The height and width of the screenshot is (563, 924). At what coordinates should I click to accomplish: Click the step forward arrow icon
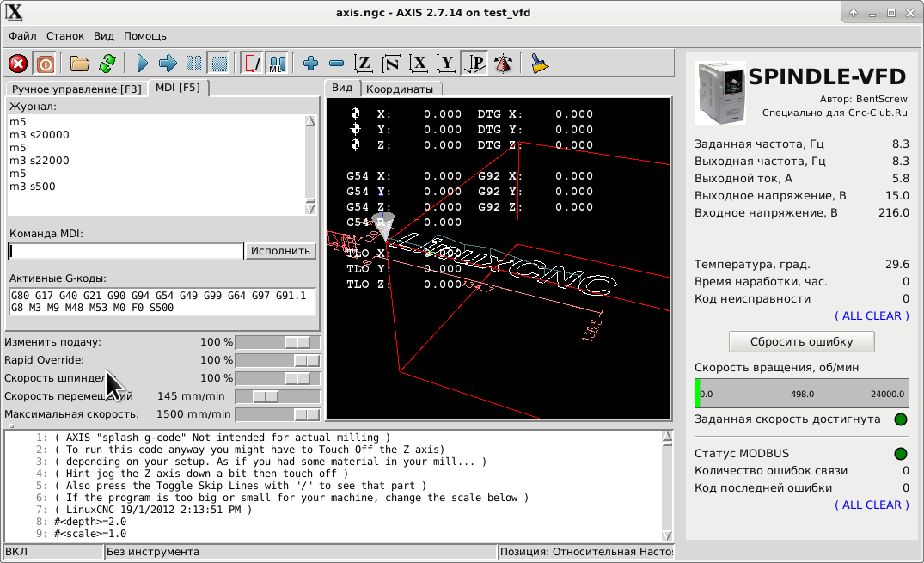168,64
